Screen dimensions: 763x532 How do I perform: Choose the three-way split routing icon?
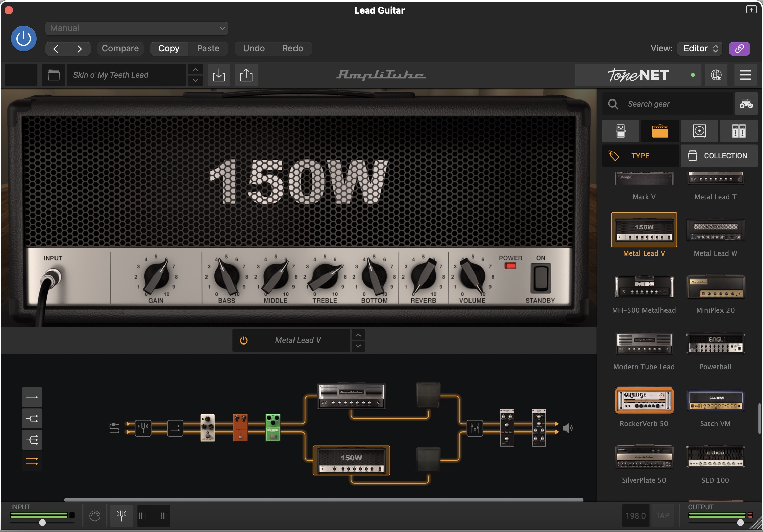click(32, 440)
